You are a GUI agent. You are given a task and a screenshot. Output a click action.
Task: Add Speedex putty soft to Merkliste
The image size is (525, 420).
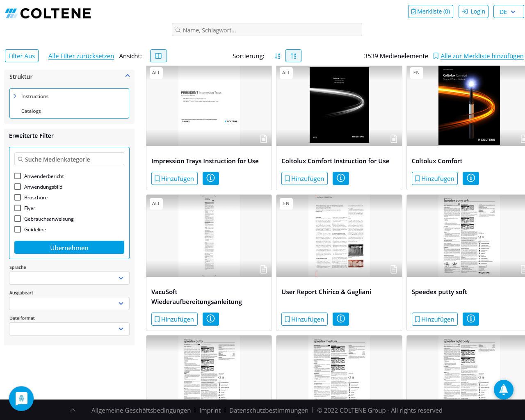[x=434, y=319]
